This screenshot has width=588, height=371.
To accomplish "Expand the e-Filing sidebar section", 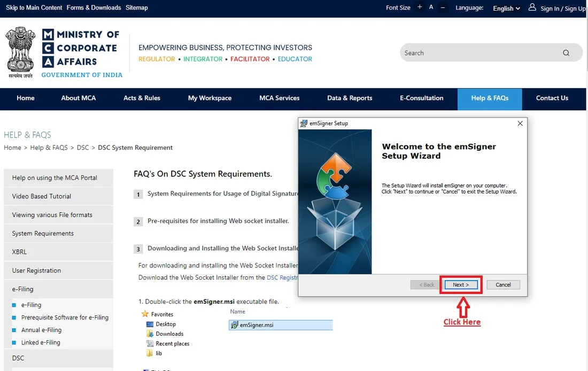I will tap(58, 289).
